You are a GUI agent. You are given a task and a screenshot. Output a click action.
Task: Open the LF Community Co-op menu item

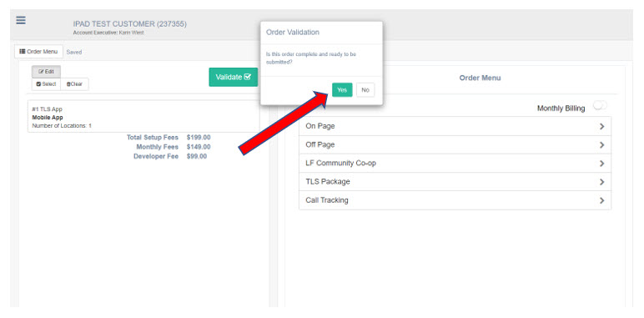tap(455, 163)
